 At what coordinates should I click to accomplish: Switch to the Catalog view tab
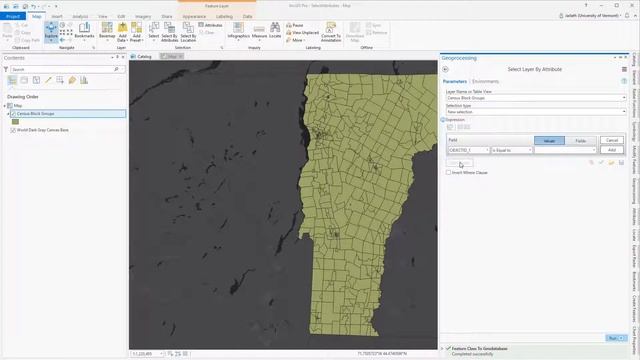(x=141, y=56)
